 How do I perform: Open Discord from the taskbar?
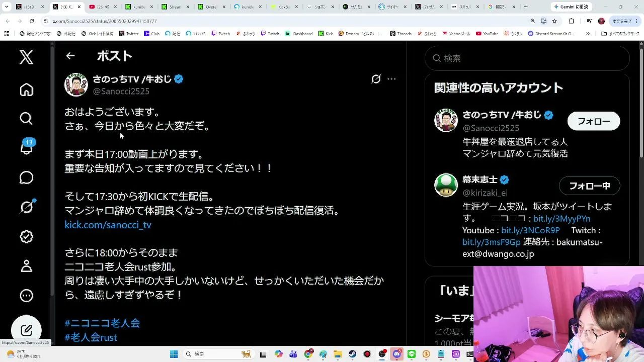tap(397, 354)
